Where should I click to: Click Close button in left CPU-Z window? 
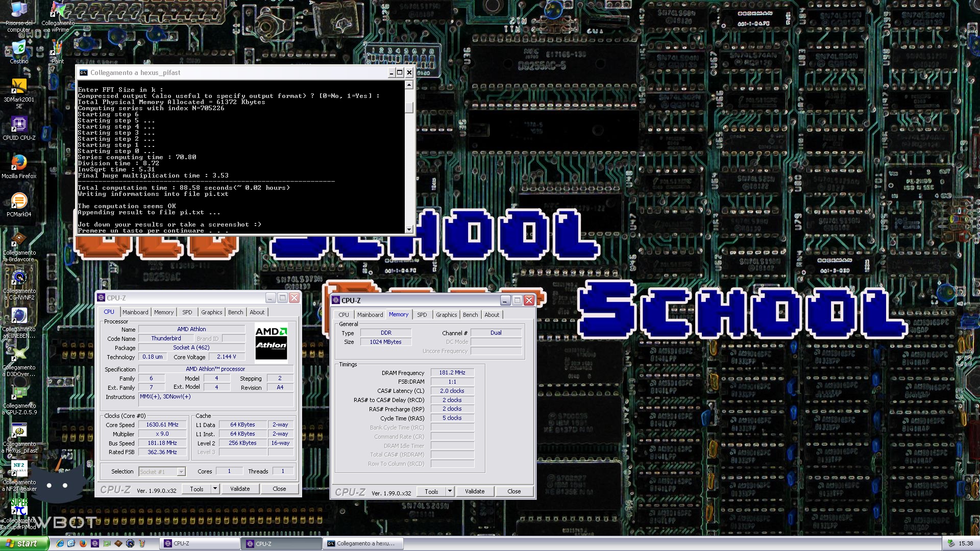[279, 489]
